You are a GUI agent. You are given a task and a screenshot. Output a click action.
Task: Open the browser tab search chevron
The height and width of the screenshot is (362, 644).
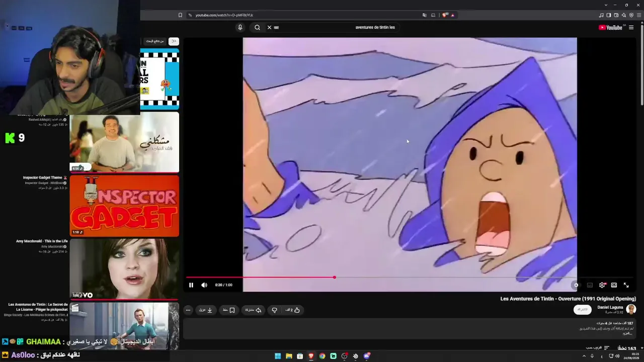click(x=606, y=5)
